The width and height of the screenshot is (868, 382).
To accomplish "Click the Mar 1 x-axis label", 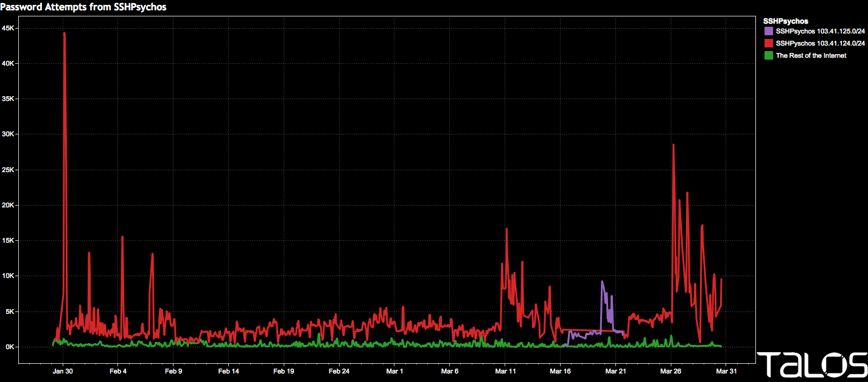I will point(394,370).
